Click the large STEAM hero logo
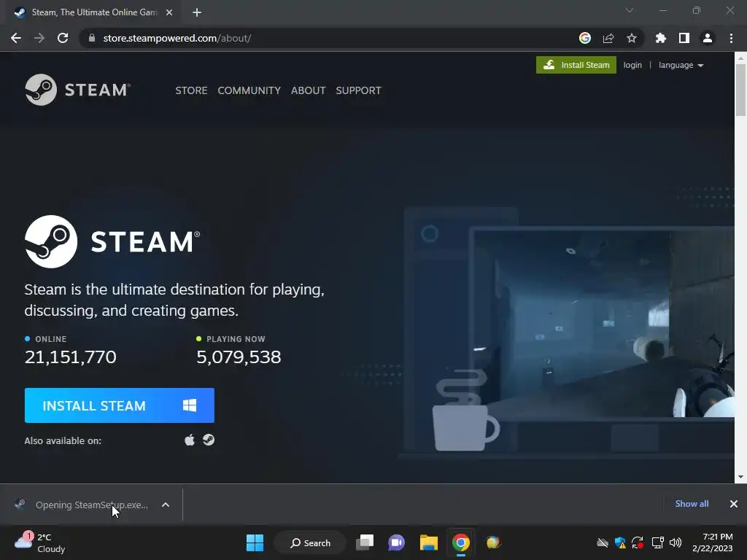Image resolution: width=747 pixels, height=560 pixels. click(112, 241)
